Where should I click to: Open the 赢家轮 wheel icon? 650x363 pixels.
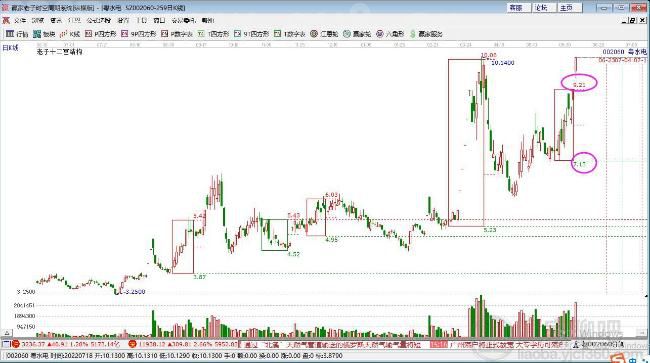pos(357,34)
